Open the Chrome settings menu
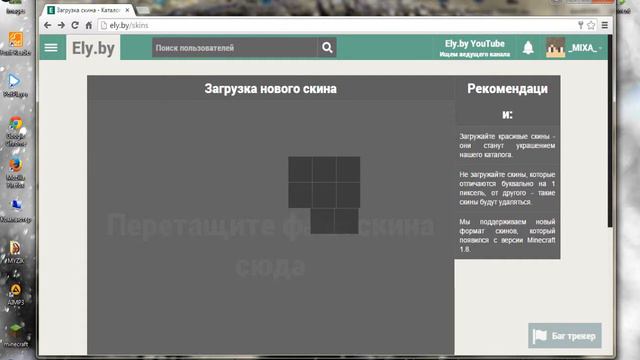Screen dimensions: 640x360 click(x=605, y=25)
